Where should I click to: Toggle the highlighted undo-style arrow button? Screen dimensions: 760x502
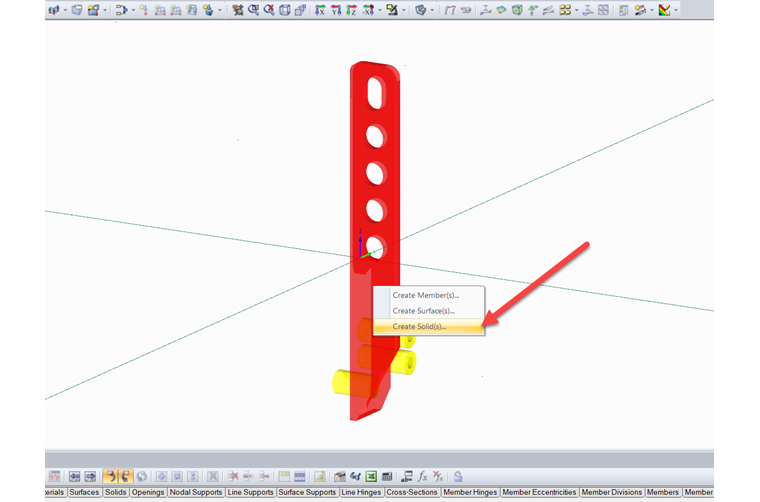point(110,477)
